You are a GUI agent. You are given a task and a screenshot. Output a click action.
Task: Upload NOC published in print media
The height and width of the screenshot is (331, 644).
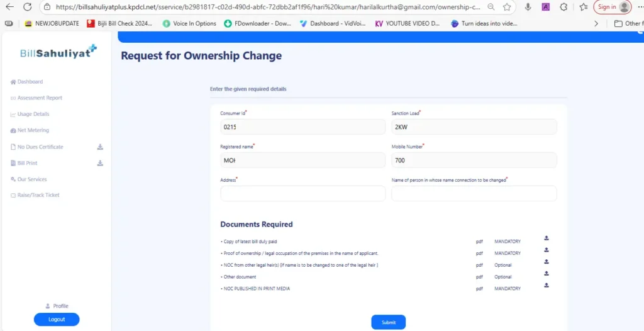[547, 285]
